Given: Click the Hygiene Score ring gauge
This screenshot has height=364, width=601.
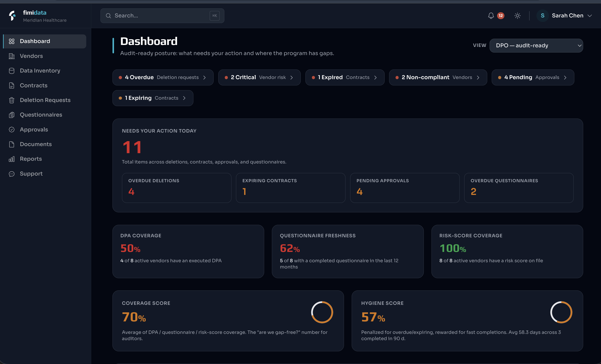Looking at the screenshot, I should (561, 312).
